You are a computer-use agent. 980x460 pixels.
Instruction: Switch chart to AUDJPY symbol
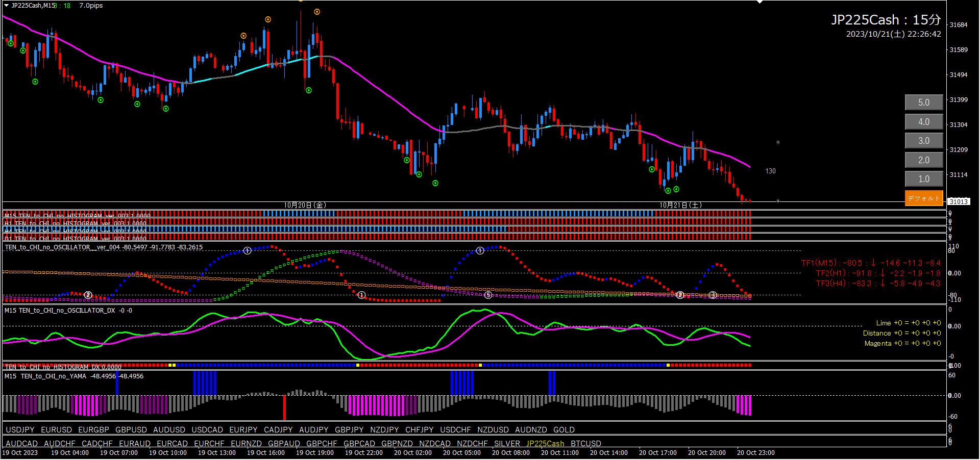[x=314, y=430]
